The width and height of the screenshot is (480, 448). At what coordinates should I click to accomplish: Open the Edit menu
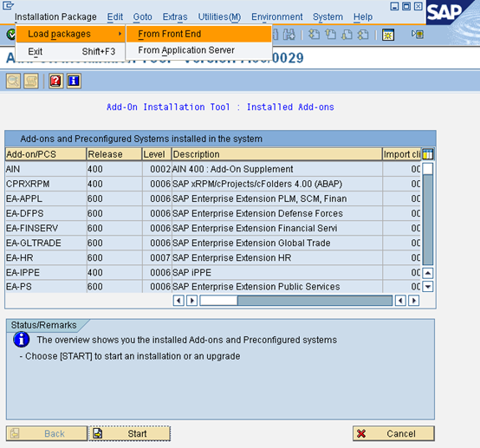pyautogui.click(x=115, y=16)
